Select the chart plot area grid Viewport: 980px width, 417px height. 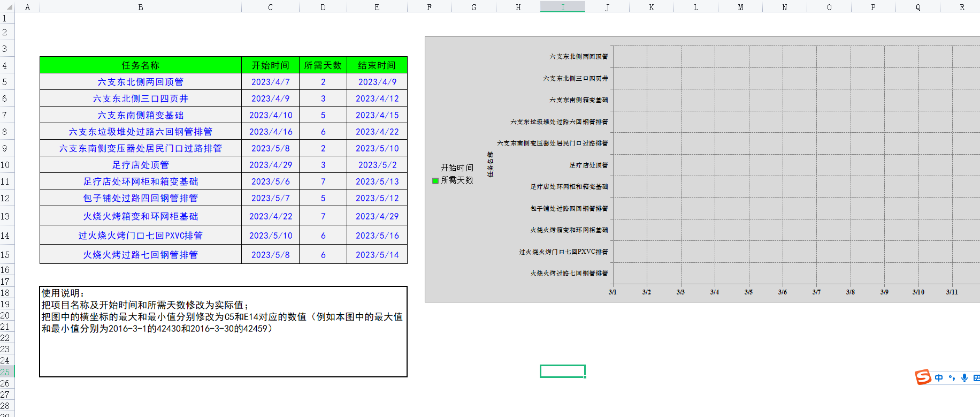point(796,165)
